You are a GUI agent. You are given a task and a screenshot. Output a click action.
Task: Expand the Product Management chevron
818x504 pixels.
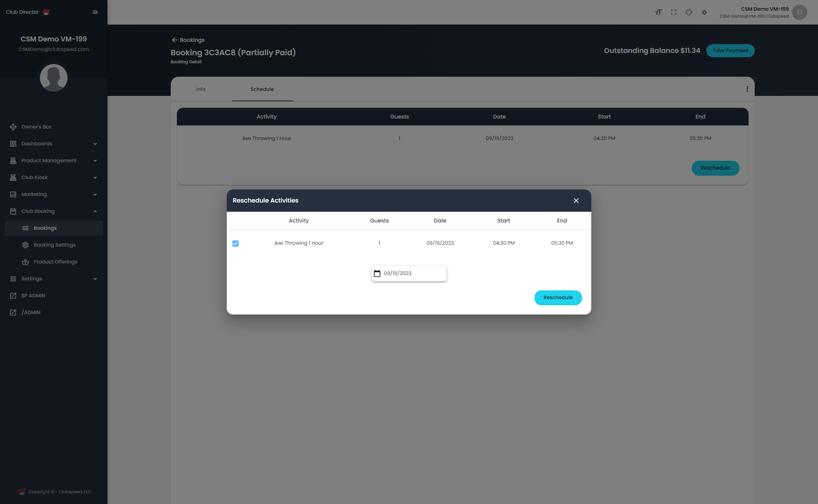[x=95, y=161]
